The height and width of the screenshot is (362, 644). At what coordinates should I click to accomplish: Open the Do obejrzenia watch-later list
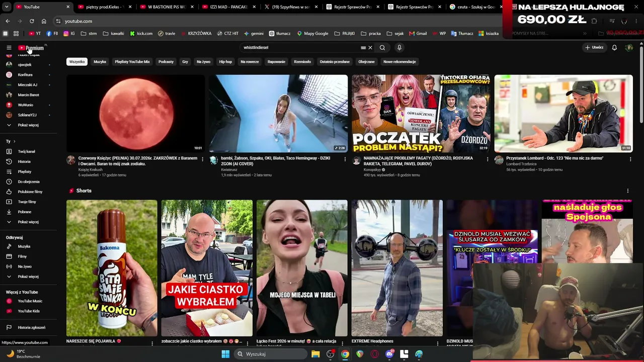[29, 182]
